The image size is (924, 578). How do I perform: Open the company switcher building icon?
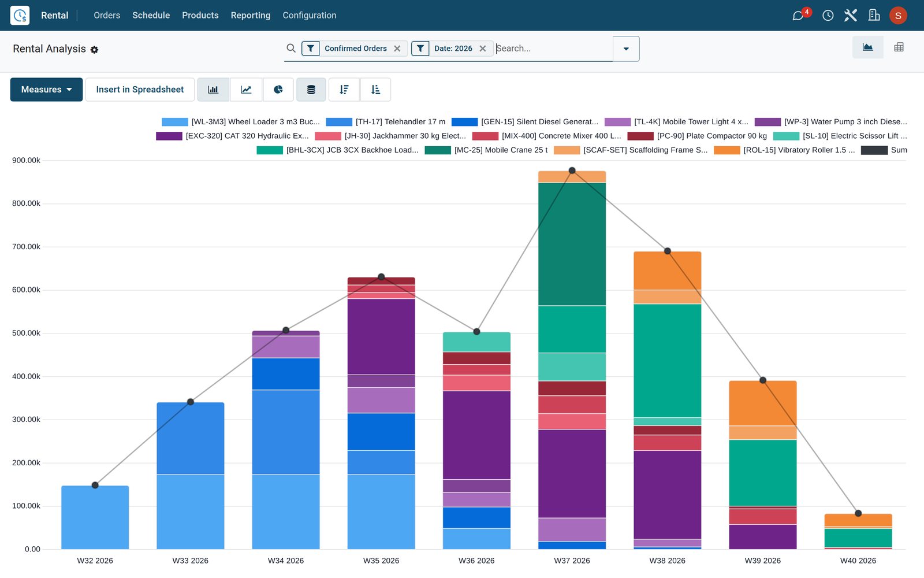click(874, 16)
